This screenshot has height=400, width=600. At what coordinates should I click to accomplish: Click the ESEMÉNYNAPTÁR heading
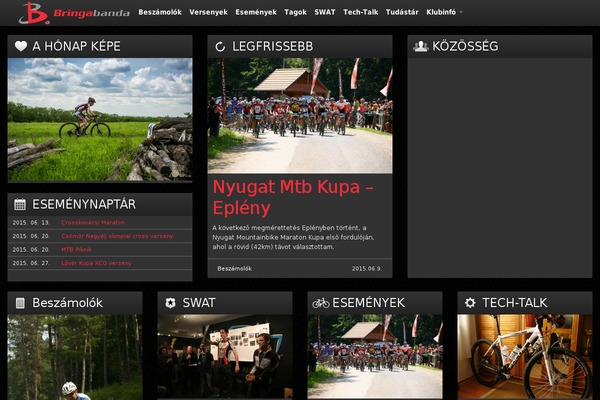pos(84,204)
